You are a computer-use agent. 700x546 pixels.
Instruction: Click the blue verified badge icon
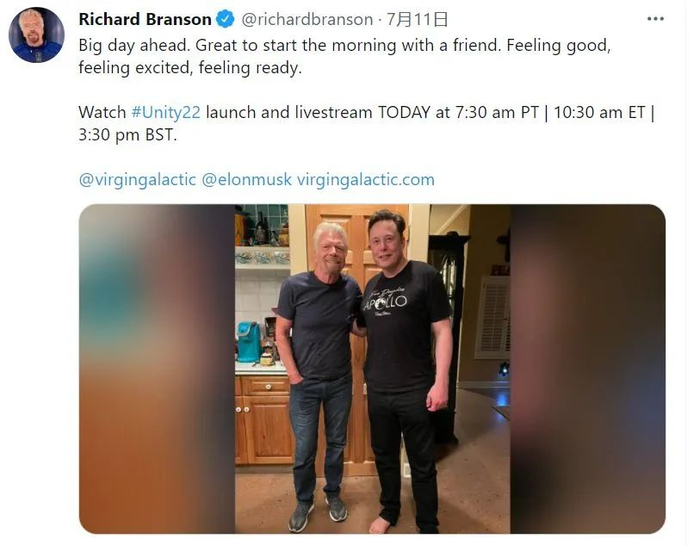[225, 19]
